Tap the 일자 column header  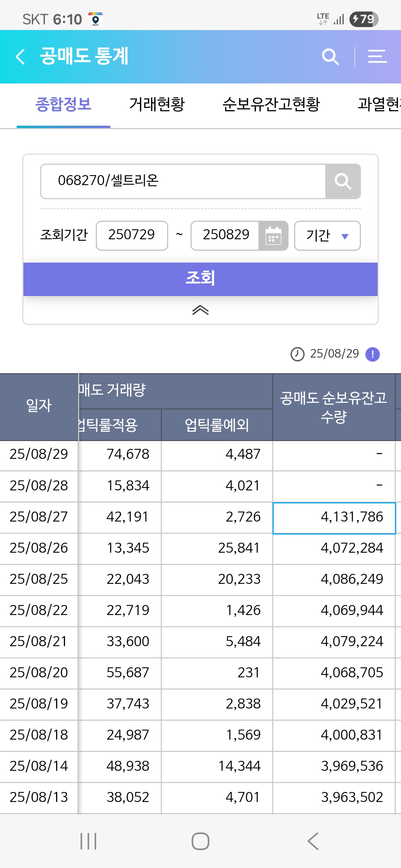coord(39,407)
